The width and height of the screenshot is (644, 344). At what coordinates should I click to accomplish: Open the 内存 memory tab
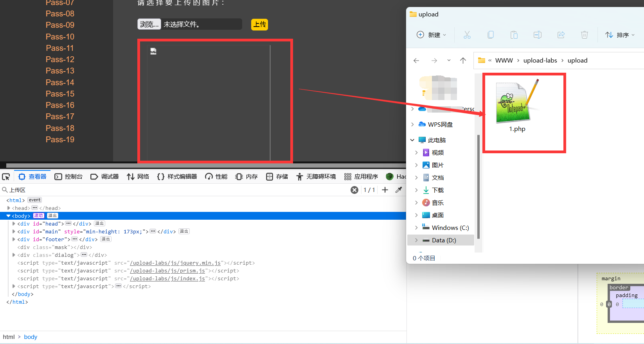pyautogui.click(x=246, y=177)
